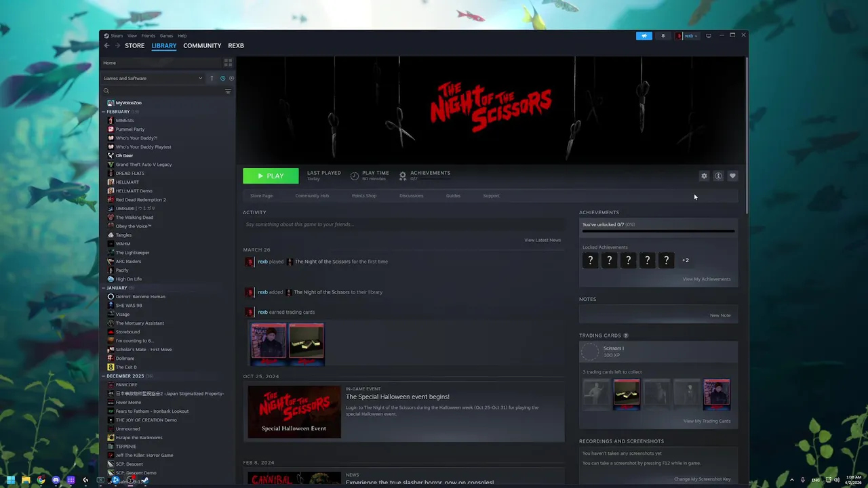Screen dimensions: 868x488
Task: Click the Achievements gear-star icon
Action: [403, 176]
